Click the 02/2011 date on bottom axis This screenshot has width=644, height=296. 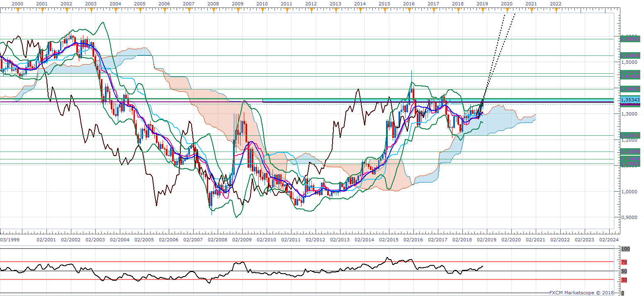(291, 240)
